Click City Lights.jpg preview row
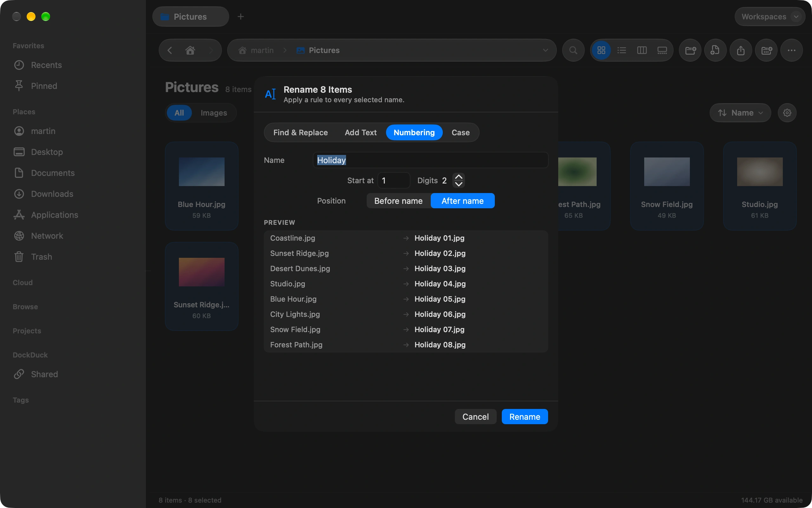812x508 pixels. 406,314
